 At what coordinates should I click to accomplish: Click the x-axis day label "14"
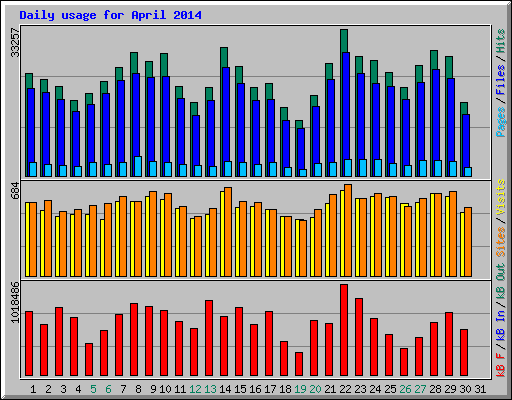pos(225,389)
